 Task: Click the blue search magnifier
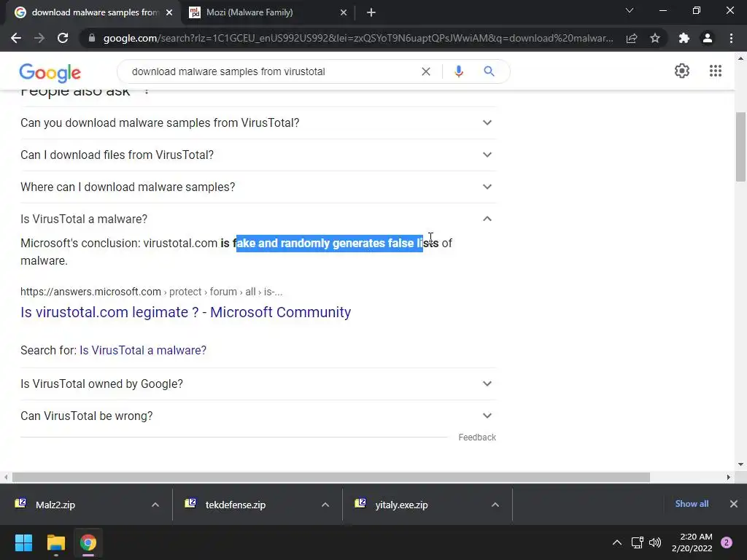tap(489, 71)
